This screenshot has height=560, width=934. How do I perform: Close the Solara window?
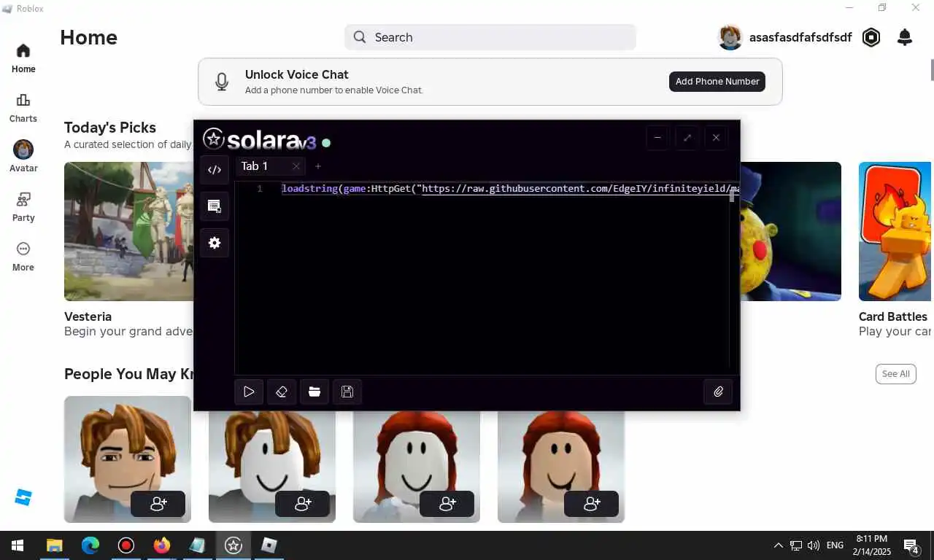click(x=716, y=137)
